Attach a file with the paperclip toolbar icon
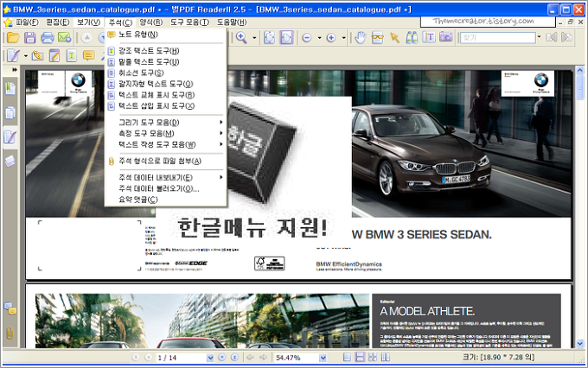The height and width of the screenshot is (368, 588). coord(37,56)
